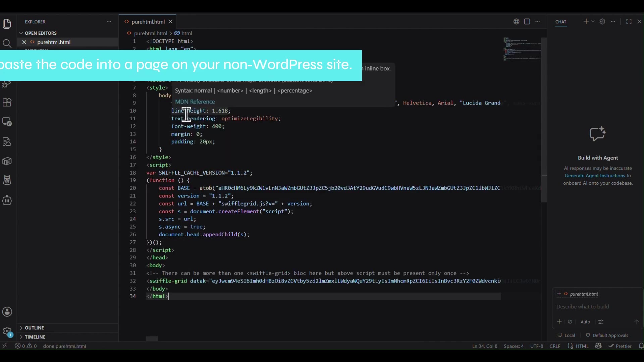Viewport: 644px width, 362px height.
Task: Open the Extensions view in the activity bar
Action: tap(7, 102)
